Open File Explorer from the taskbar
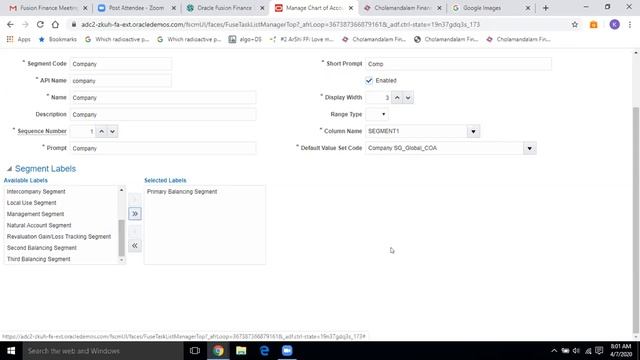Viewport: 640px width, 360px height. click(241, 351)
